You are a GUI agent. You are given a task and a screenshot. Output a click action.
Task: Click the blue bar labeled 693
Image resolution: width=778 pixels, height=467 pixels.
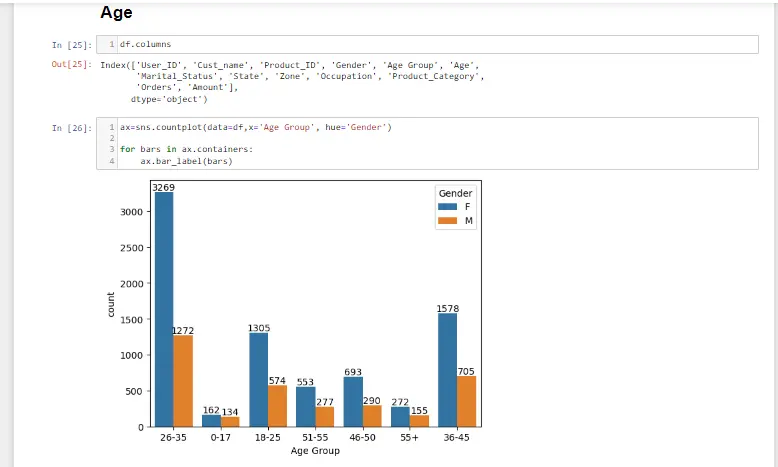point(352,402)
